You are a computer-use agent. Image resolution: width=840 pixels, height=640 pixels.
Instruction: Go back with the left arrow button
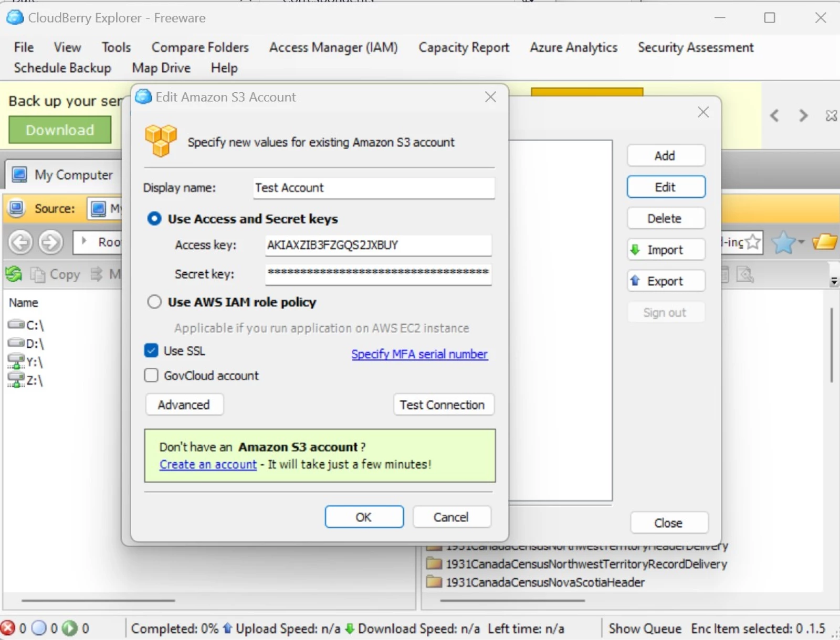[x=20, y=242]
